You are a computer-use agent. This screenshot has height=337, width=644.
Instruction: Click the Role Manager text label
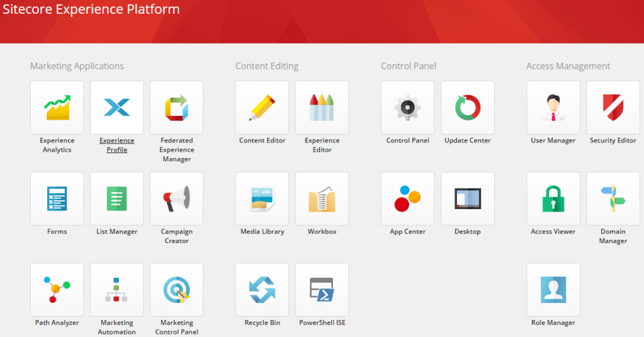553,323
